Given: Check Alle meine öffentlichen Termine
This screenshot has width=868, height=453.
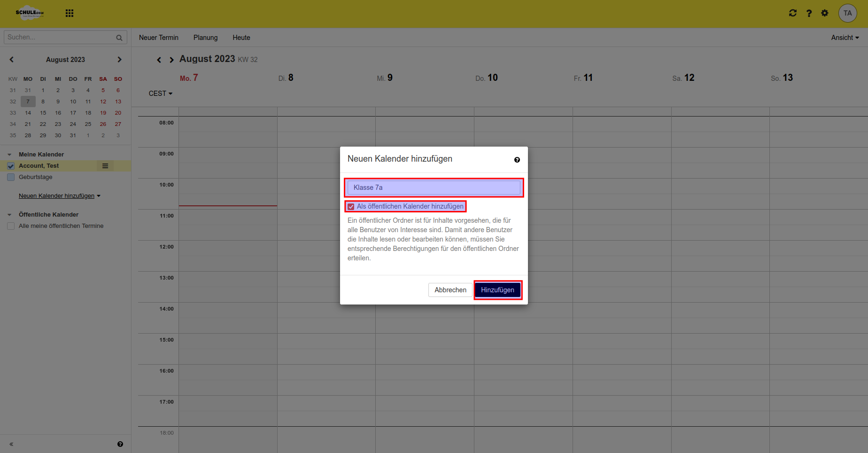Looking at the screenshot, I should tap(10, 226).
